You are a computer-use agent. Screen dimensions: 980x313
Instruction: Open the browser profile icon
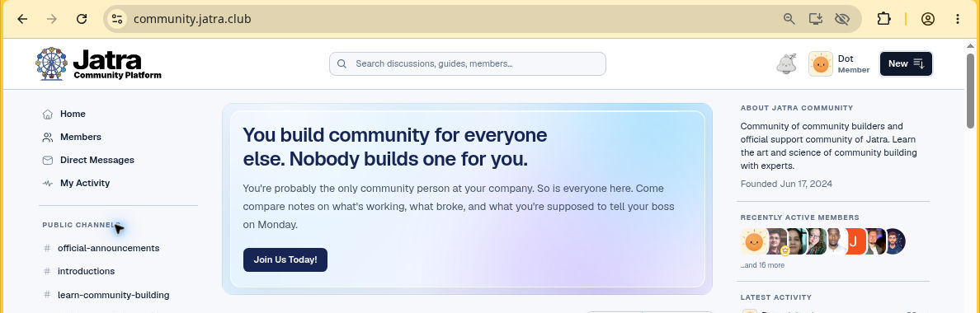927,19
